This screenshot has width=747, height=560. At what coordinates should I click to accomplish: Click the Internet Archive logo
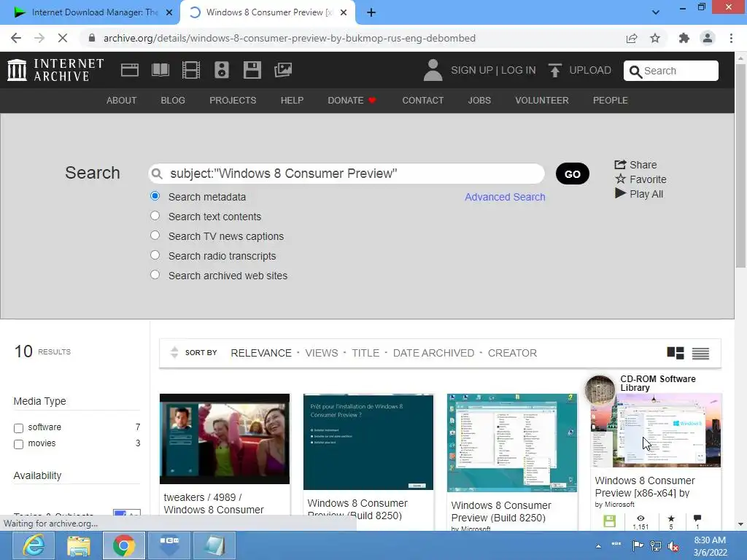click(55, 70)
